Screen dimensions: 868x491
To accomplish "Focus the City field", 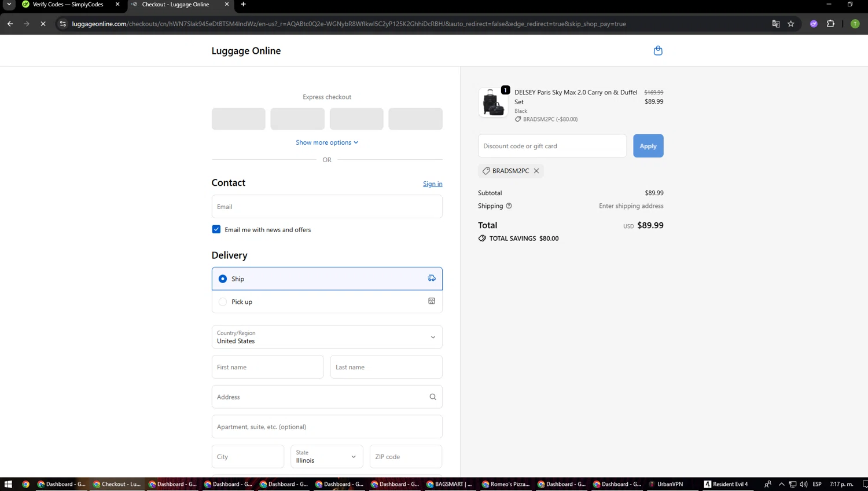I will tap(248, 456).
